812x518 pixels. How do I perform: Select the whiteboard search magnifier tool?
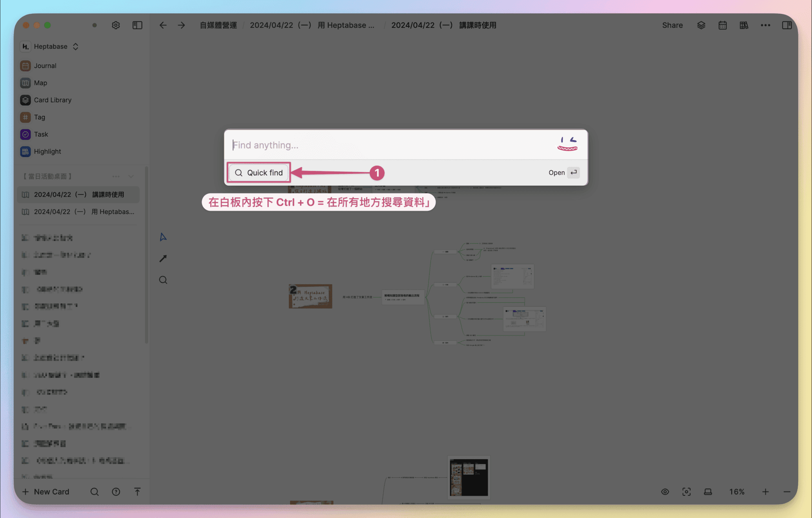pyautogui.click(x=163, y=280)
